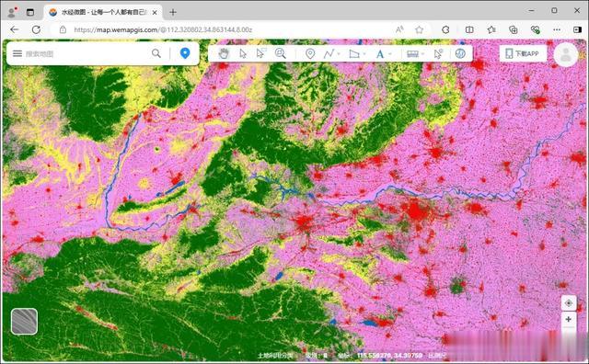
Task: Expand the polygon tool dropdown arrow
Action: pos(364,54)
